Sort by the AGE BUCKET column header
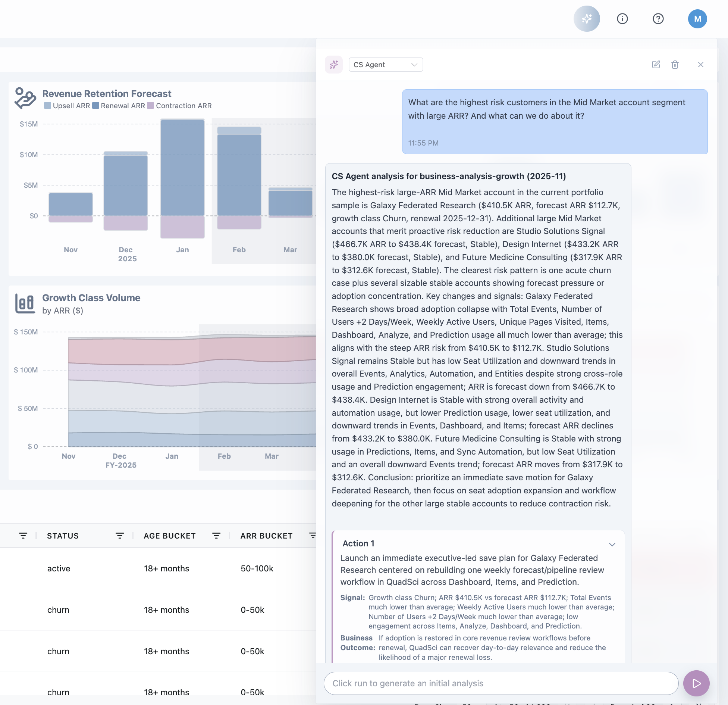 coord(170,536)
